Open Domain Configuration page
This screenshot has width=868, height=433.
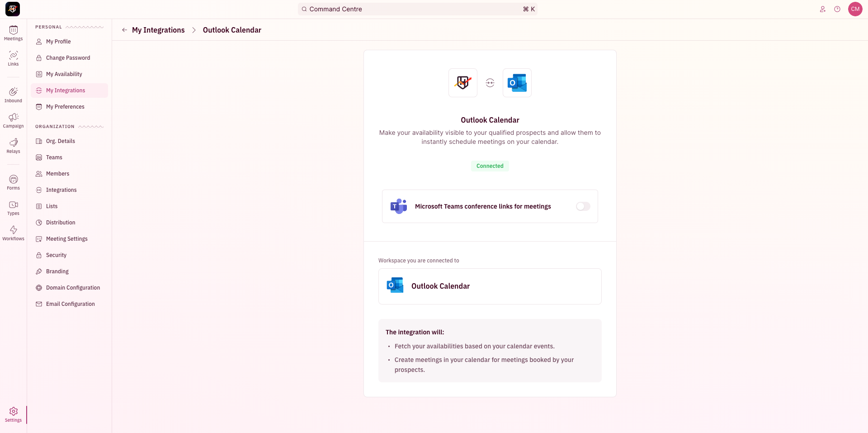pos(69,288)
